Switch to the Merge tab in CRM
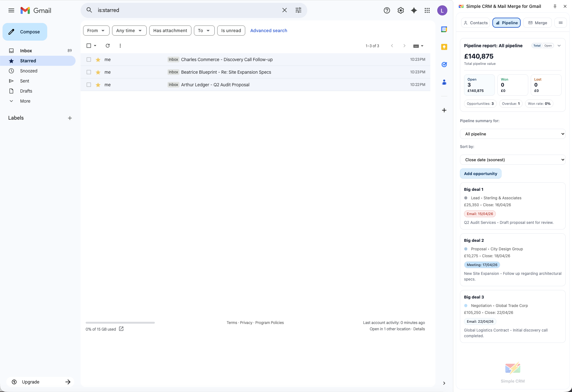This screenshot has height=392, width=572. tap(537, 22)
